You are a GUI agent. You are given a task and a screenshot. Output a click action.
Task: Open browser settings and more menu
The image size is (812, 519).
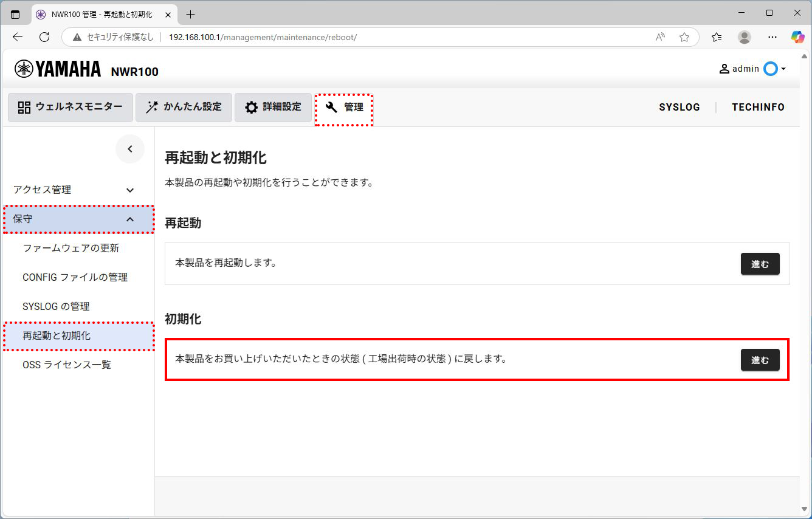[x=772, y=37]
